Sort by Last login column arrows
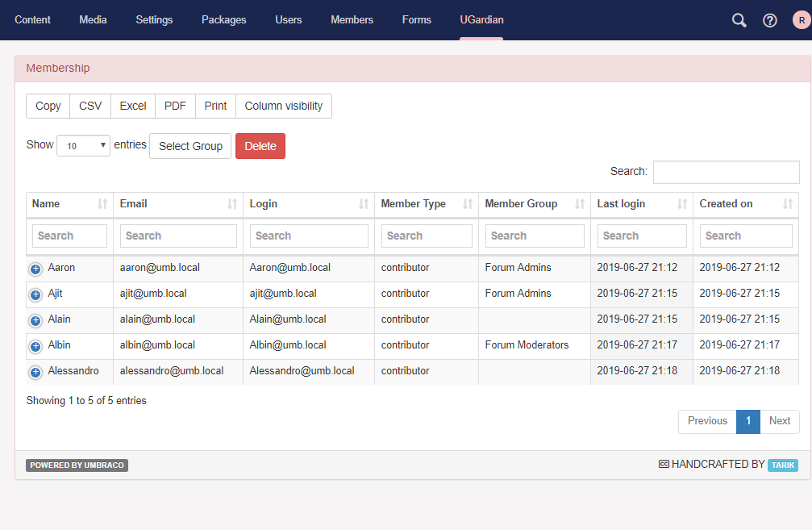The image size is (812, 530). coord(682,204)
